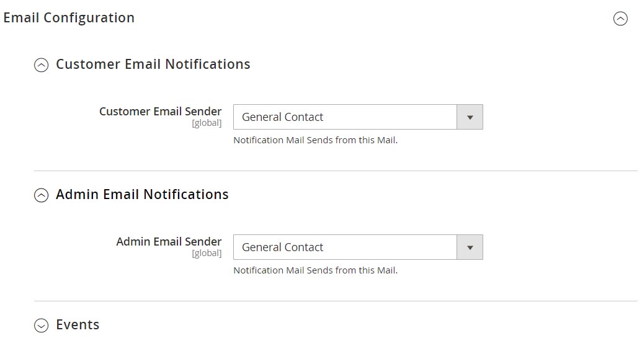
Task: Click the note below Admin Email Sender dropdown
Action: (315, 270)
